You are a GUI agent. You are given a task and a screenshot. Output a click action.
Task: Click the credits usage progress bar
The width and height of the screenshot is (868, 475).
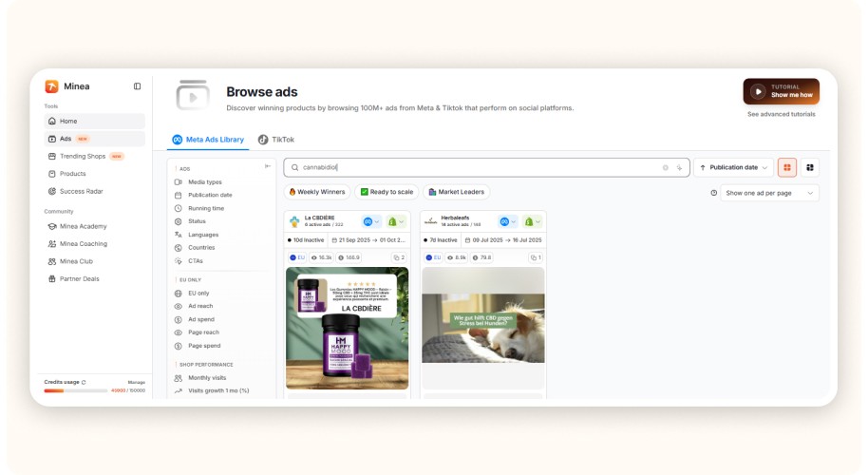click(76, 390)
